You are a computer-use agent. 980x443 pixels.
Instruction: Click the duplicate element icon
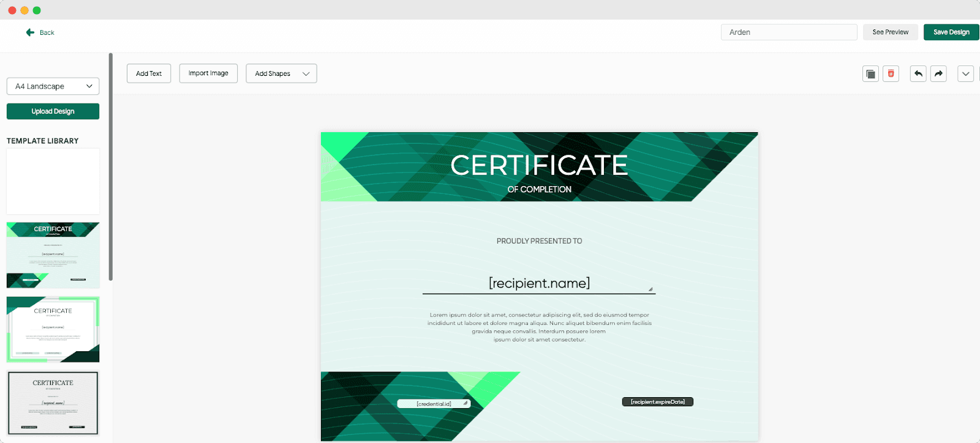tap(870, 74)
